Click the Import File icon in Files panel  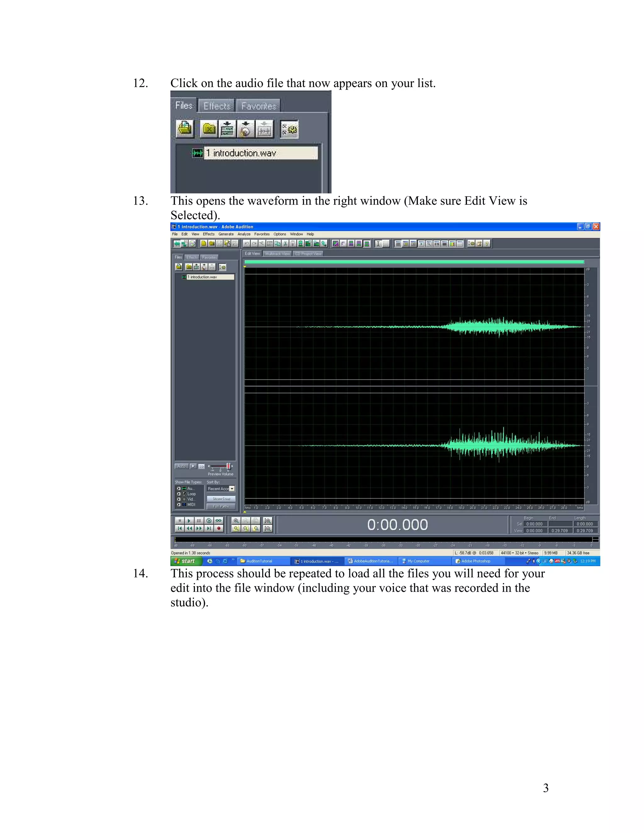(179, 267)
